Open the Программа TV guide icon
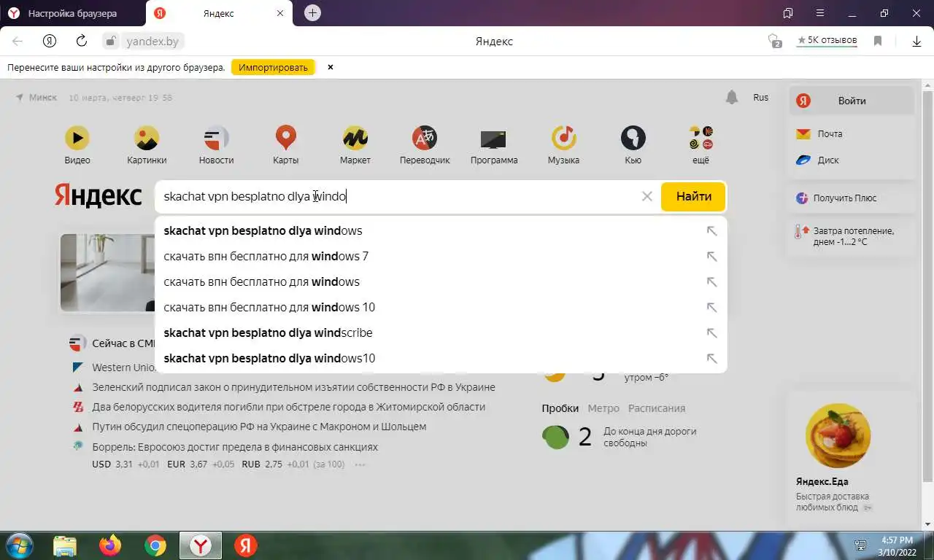The height and width of the screenshot is (560, 934). (x=494, y=139)
